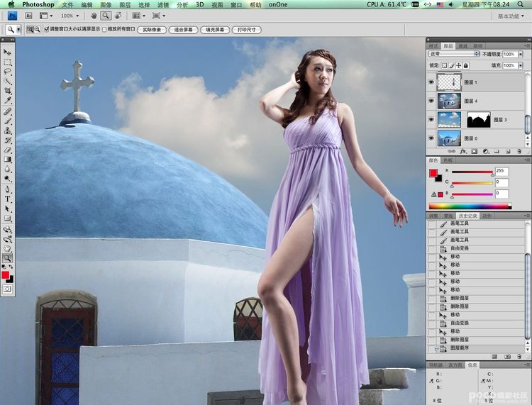Select the Hand tool in the application bar
This screenshot has width=532, height=405.
tap(94, 16)
